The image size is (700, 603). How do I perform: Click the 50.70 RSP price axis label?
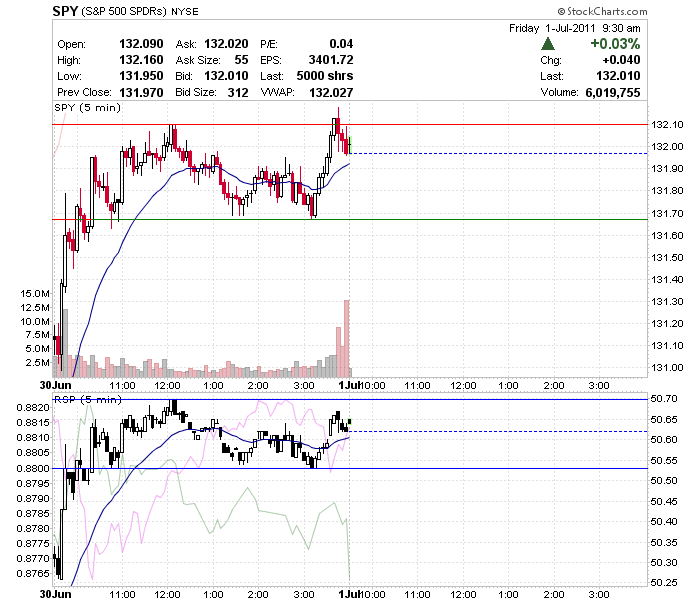pyautogui.click(x=664, y=399)
